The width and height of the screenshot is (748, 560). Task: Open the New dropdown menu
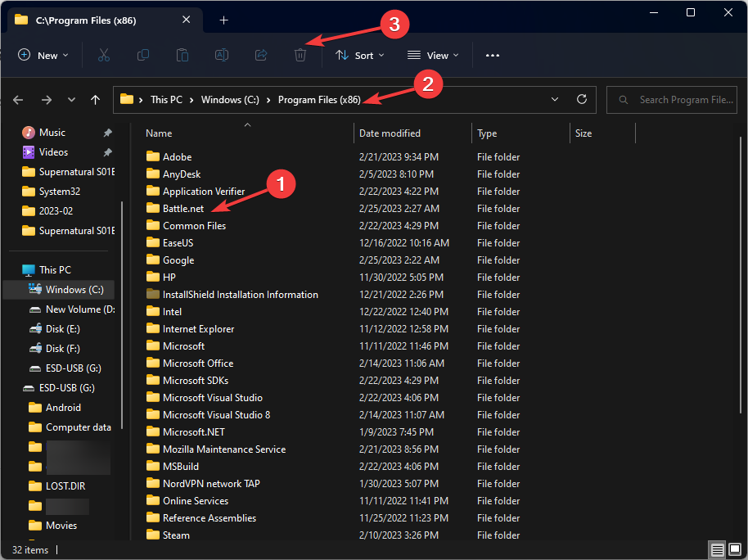point(43,56)
